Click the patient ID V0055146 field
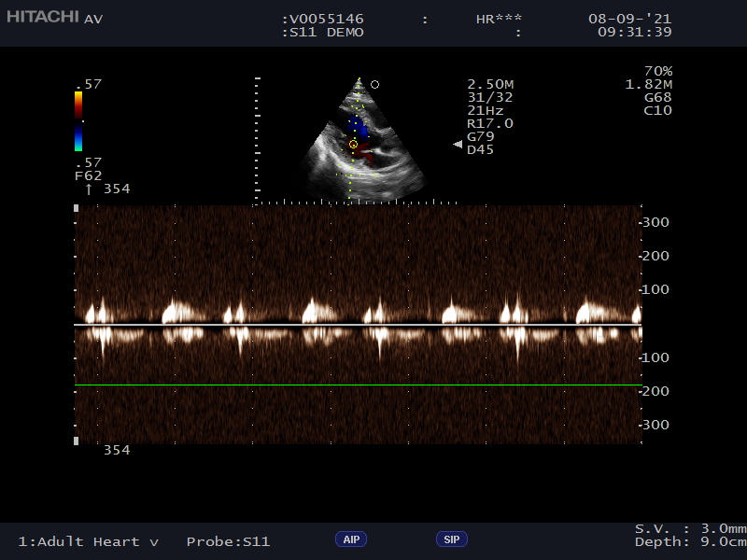Viewport: 747px width, 560px height. click(323, 19)
